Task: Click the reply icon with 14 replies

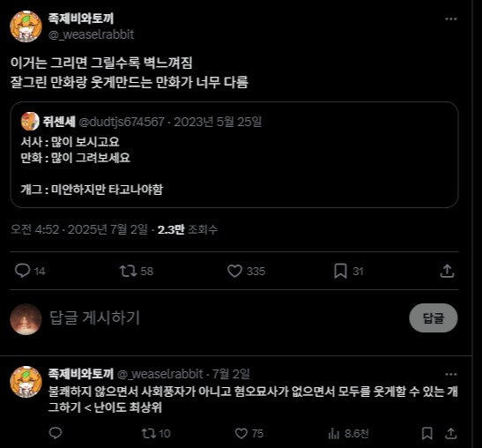Action: tap(22, 271)
